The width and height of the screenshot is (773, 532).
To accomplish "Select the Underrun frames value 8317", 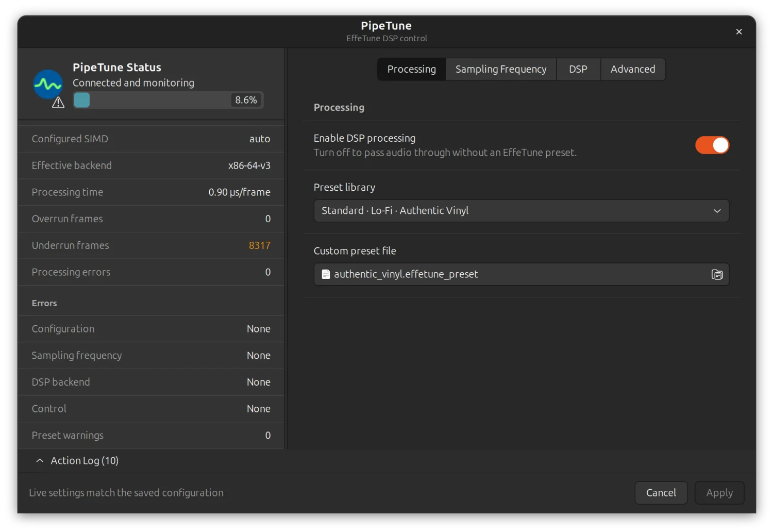I will pyautogui.click(x=260, y=245).
